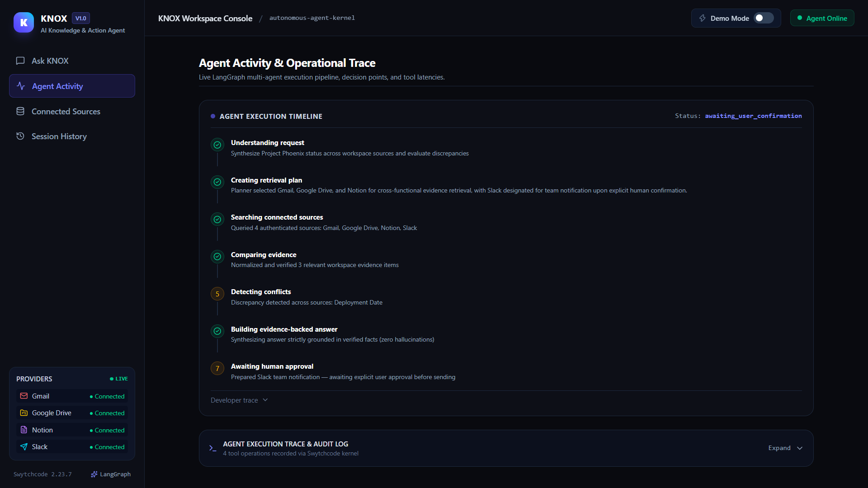This screenshot has width=868, height=488.
Task: Click the V1.0 version badge
Action: pos(81,19)
